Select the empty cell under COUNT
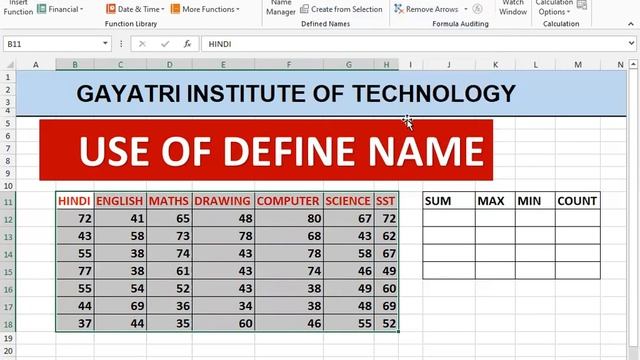The image size is (640, 360). click(x=578, y=218)
